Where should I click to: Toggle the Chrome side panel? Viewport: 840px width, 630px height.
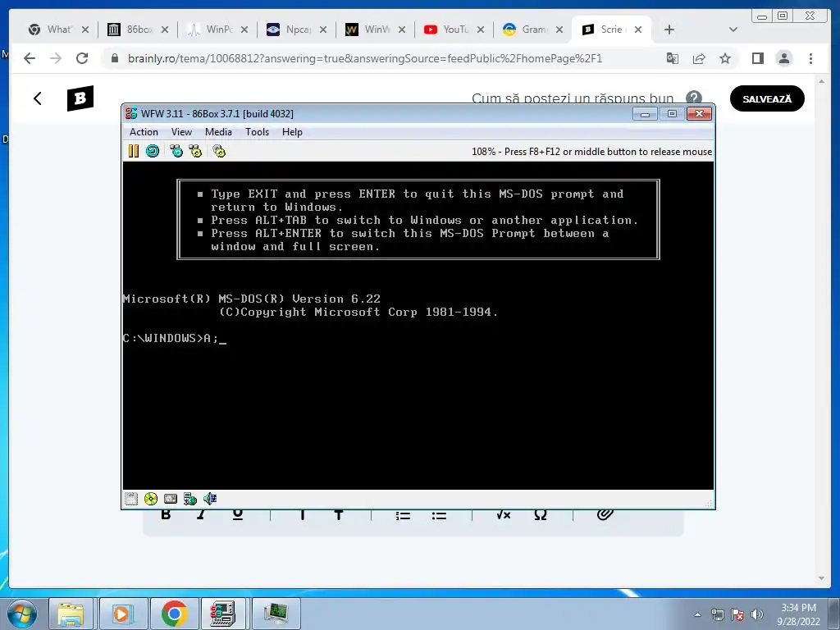point(757,58)
